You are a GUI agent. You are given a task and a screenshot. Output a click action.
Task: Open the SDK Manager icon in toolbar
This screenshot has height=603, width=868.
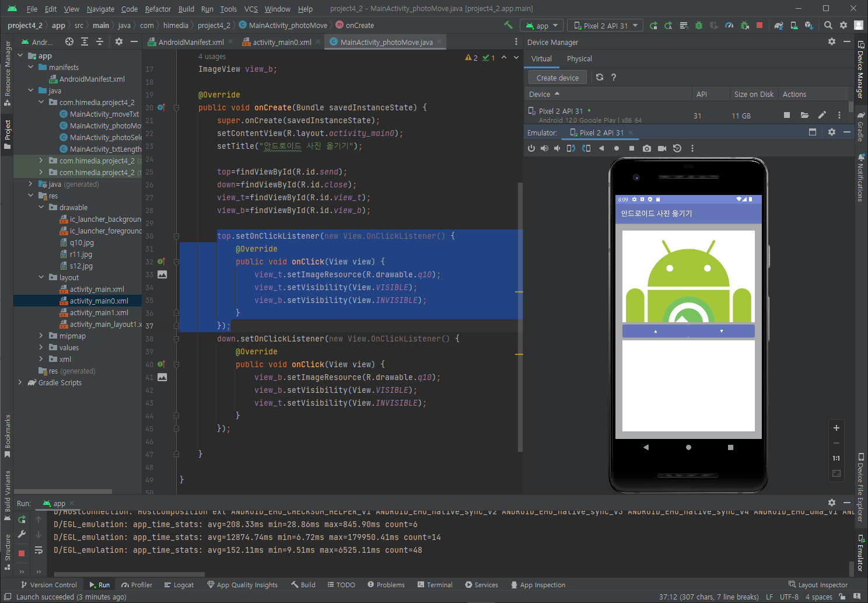tap(809, 25)
